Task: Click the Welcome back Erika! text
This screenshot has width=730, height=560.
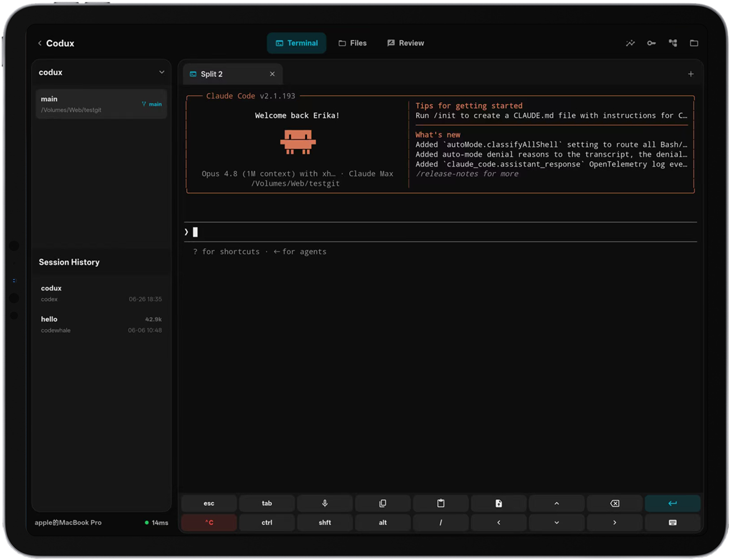Action: click(297, 116)
